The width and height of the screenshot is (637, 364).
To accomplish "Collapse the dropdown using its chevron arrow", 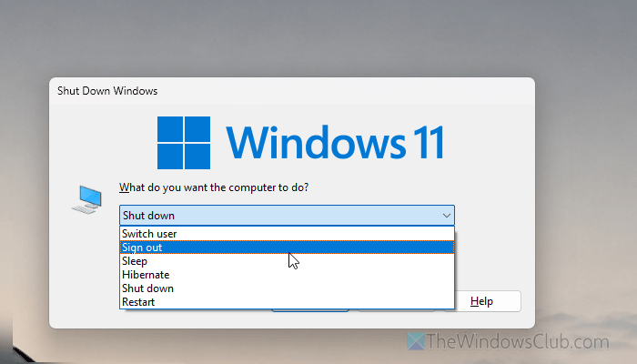I will (x=447, y=216).
